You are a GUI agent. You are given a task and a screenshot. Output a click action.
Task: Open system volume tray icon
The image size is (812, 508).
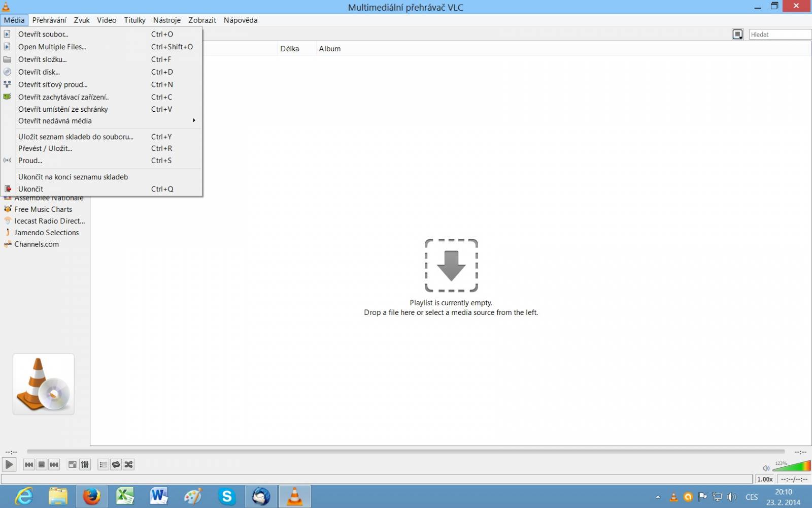click(731, 497)
